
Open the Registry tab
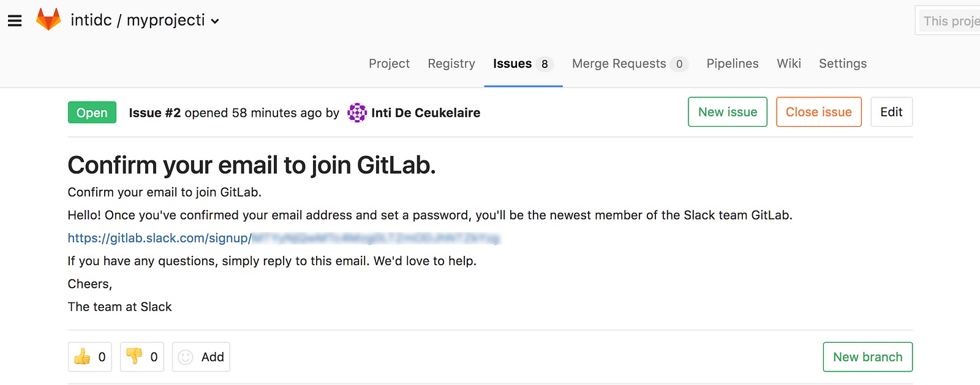[451, 64]
